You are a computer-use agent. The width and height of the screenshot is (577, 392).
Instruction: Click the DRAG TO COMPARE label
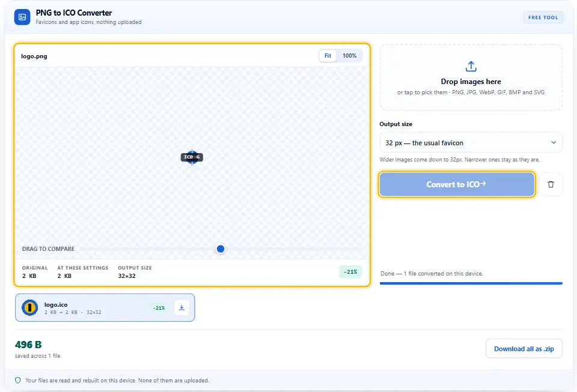tap(48, 249)
